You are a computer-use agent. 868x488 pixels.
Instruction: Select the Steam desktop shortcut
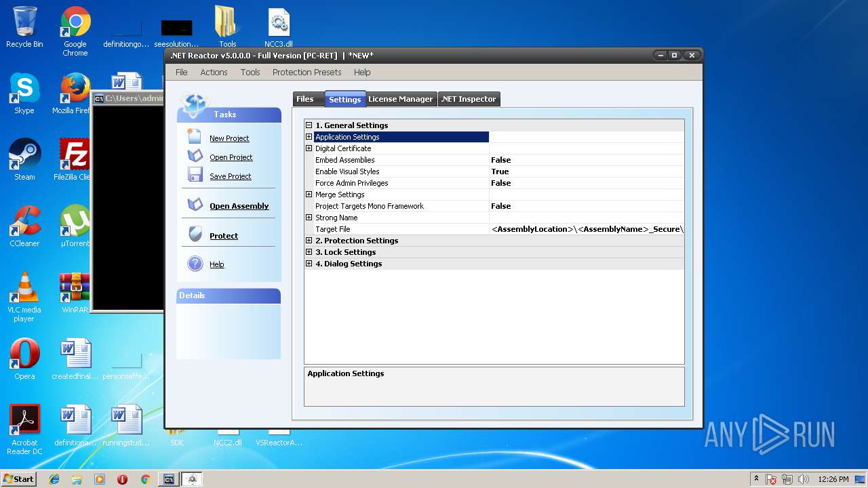pos(24,160)
